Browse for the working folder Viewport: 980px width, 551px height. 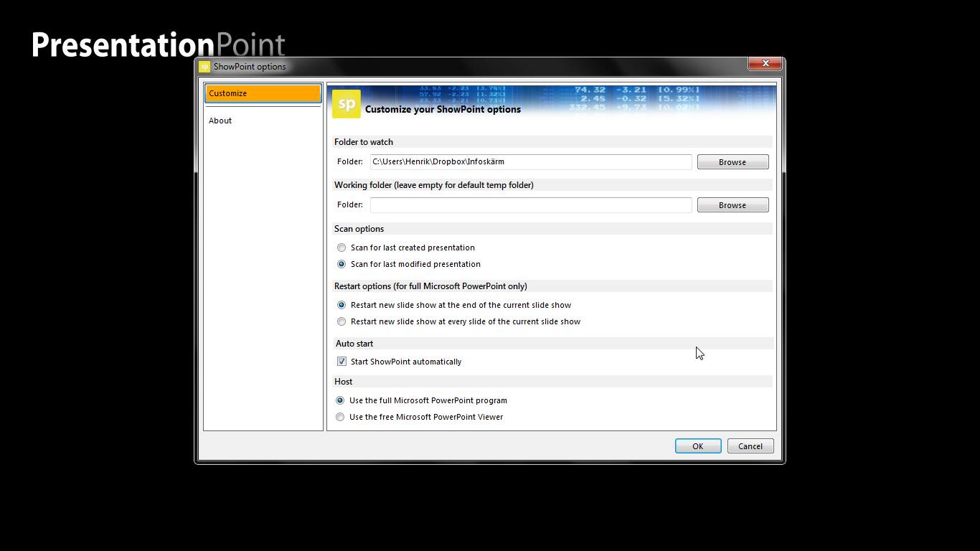(732, 205)
